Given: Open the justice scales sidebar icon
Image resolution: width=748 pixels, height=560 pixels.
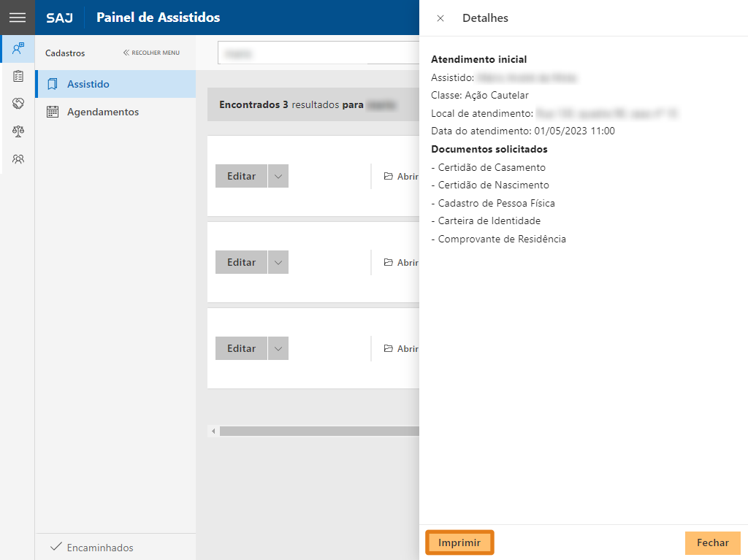Looking at the screenshot, I should [x=18, y=131].
